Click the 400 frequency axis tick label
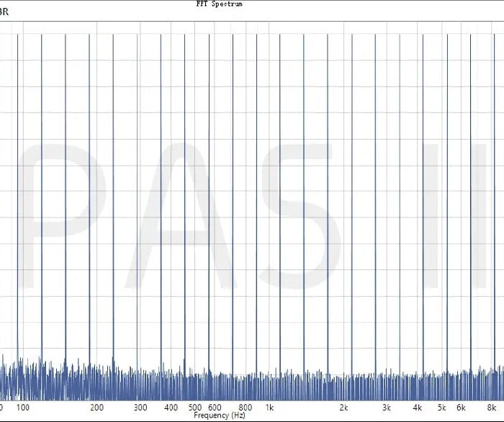The width and height of the screenshot is (504, 422). [171, 408]
